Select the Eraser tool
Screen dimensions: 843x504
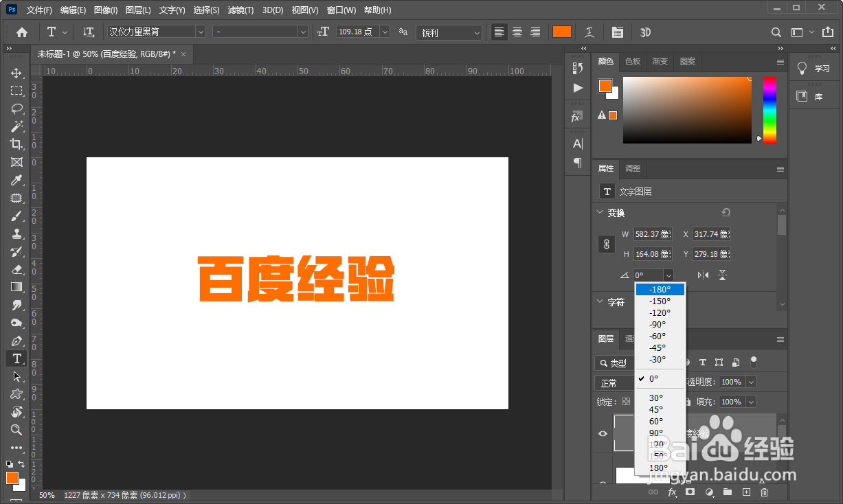point(16,269)
